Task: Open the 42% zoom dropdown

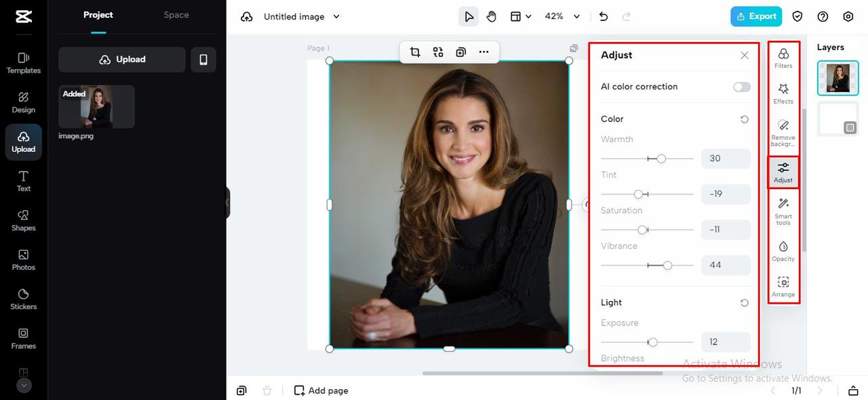Action: (563, 16)
